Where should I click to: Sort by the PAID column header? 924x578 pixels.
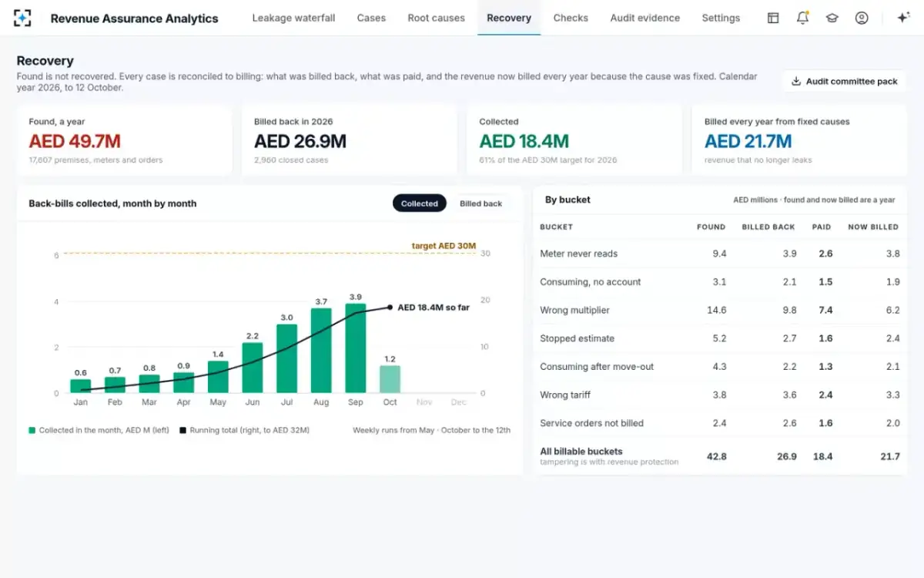[822, 227]
